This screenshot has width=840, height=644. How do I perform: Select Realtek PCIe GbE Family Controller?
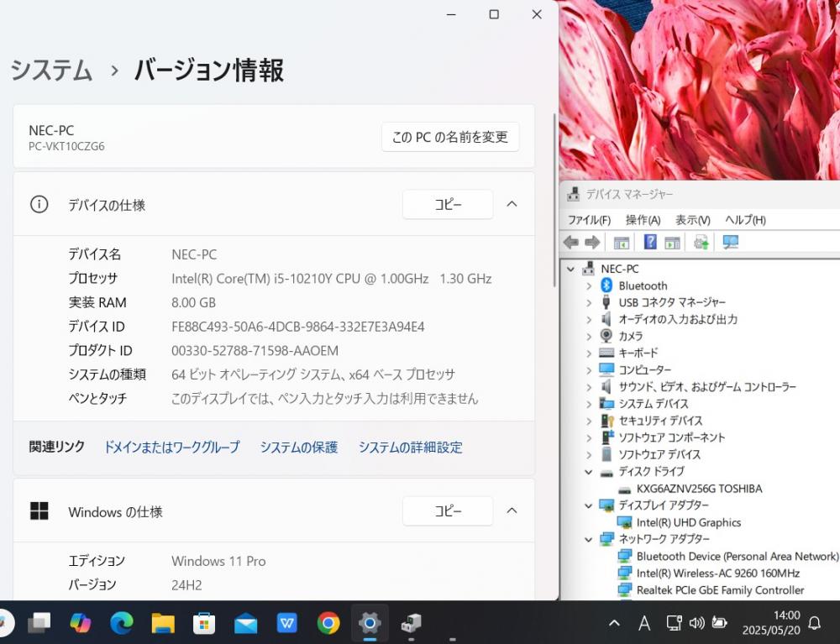720,590
